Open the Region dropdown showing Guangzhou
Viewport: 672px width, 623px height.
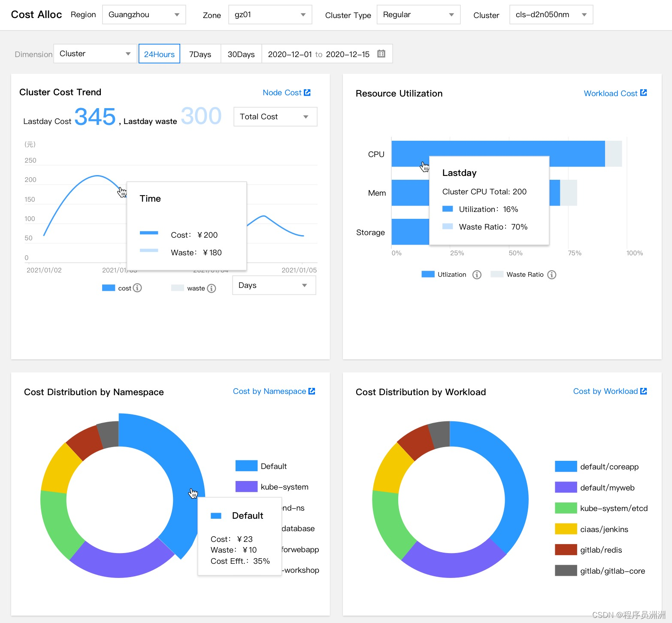pyautogui.click(x=144, y=15)
